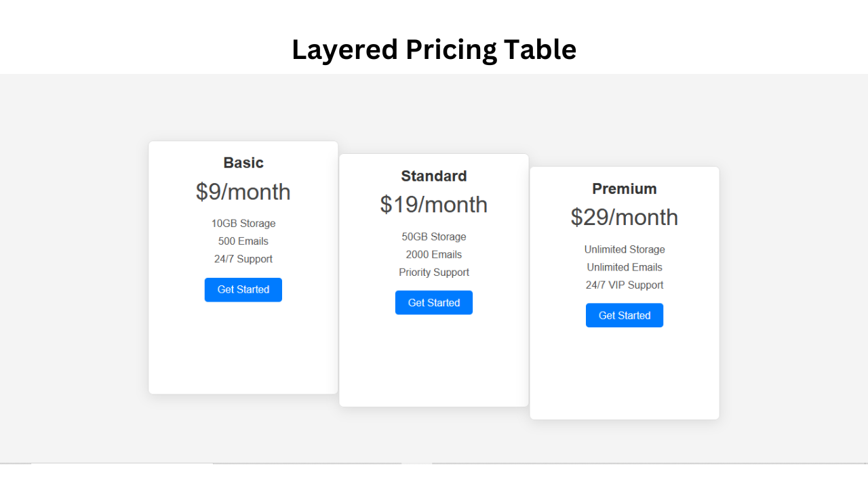Screen dimensions: 868x488
Task: Select the $19/month price label
Action: coord(433,205)
